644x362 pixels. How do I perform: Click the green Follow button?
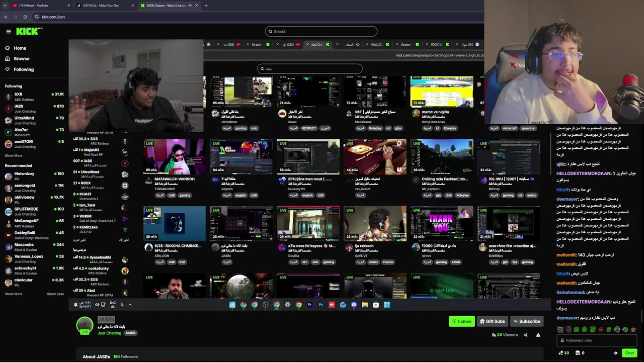[462, 321]
